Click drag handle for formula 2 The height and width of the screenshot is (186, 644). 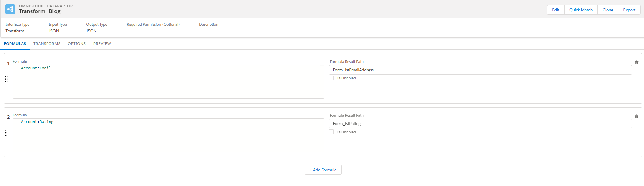point(6,133)
